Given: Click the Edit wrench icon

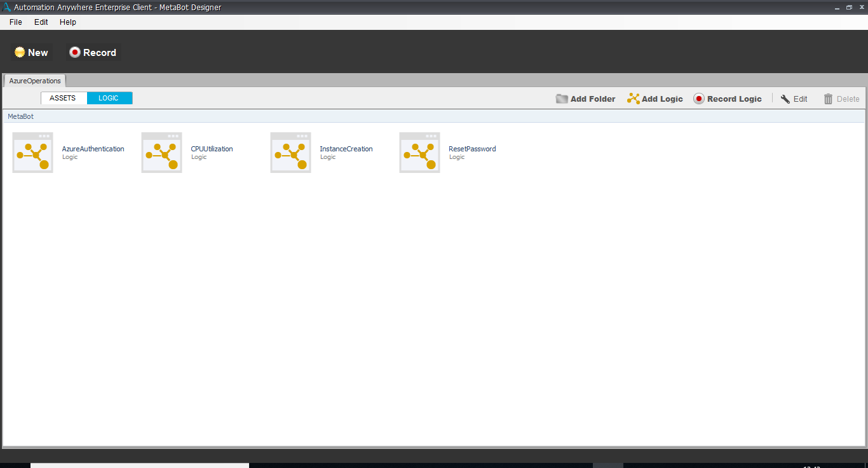Looking at the screenshot, I should coord(785,99).
